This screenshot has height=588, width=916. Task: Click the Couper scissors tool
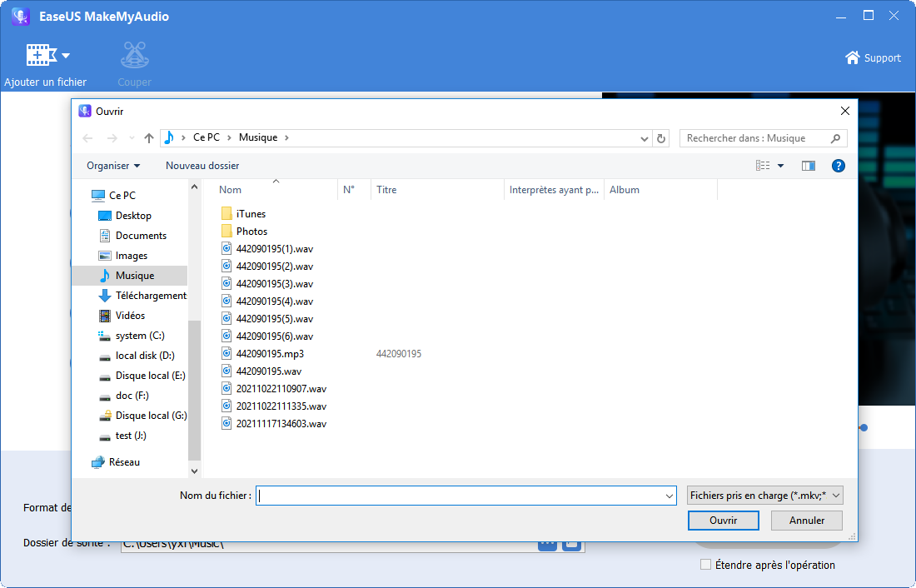pyautogui.click(x=134, y=56)
